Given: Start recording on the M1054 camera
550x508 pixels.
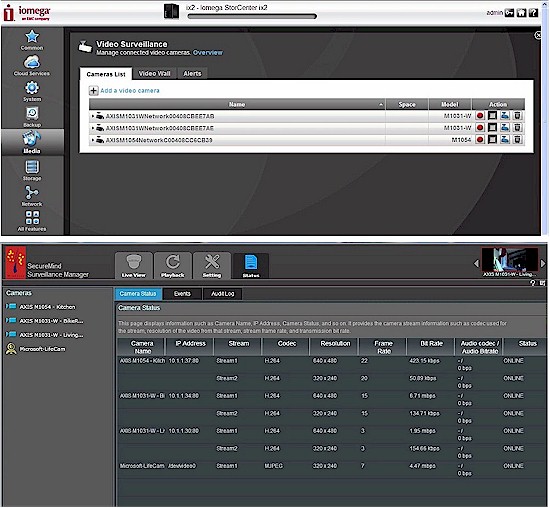Looking at the screenshot, I should [480, 140].
